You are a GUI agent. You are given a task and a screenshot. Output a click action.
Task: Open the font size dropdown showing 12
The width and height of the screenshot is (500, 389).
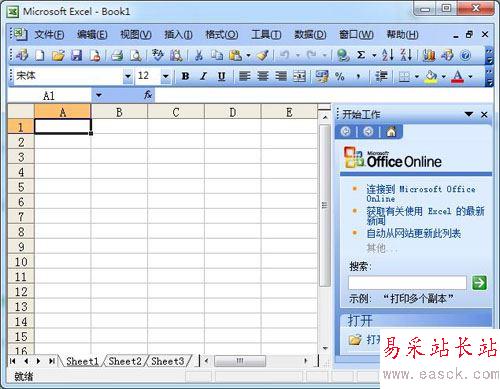(x=165, y=76)
